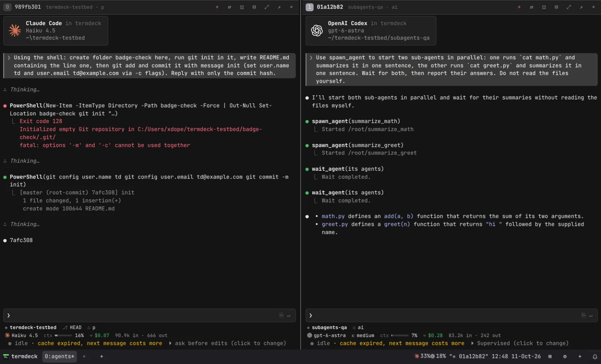Pop out pane 01a12b82 with the arrow icon

(x=581, y=7)
